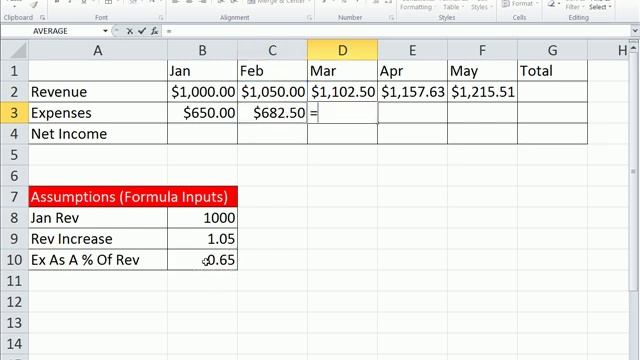640x360 pixels.
Task: Click the Name Box showing AVERAGE
Action: pos(50,31)
